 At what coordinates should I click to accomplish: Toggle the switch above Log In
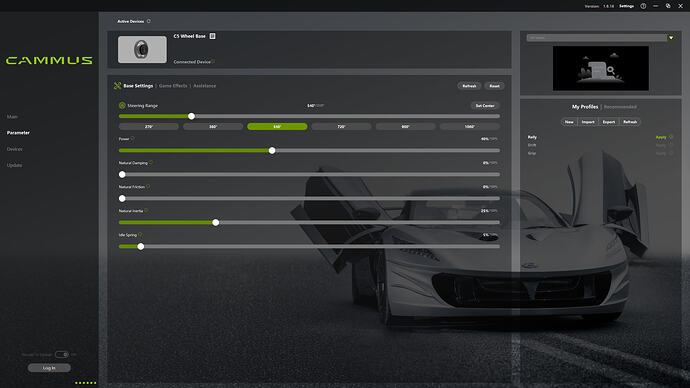tap(62, 354)
